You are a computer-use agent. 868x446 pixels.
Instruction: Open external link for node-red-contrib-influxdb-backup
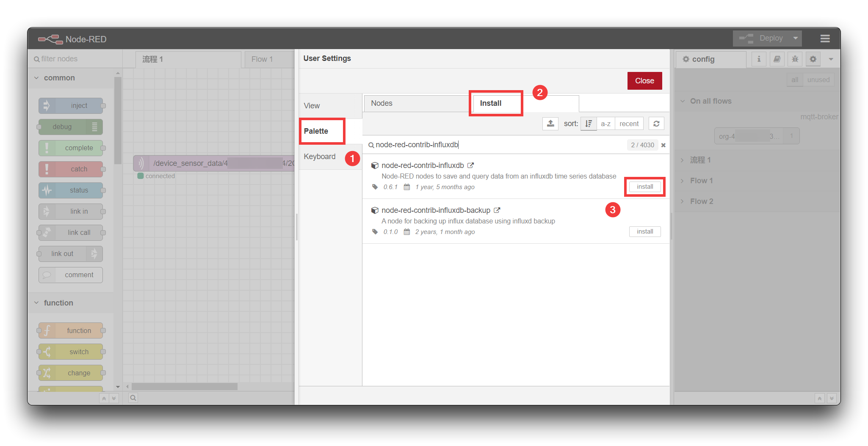click(x=497, y=210)
